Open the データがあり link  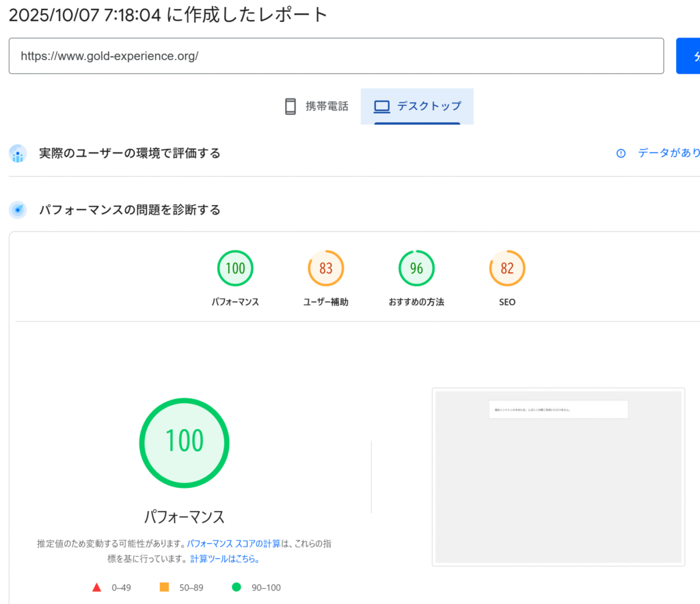[x=668, y=154]
